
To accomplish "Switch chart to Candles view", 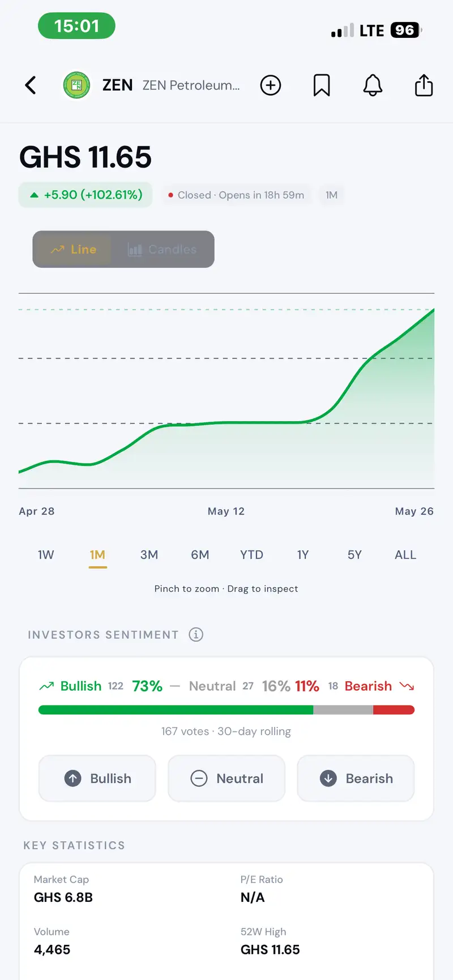I will coord(163,249).
